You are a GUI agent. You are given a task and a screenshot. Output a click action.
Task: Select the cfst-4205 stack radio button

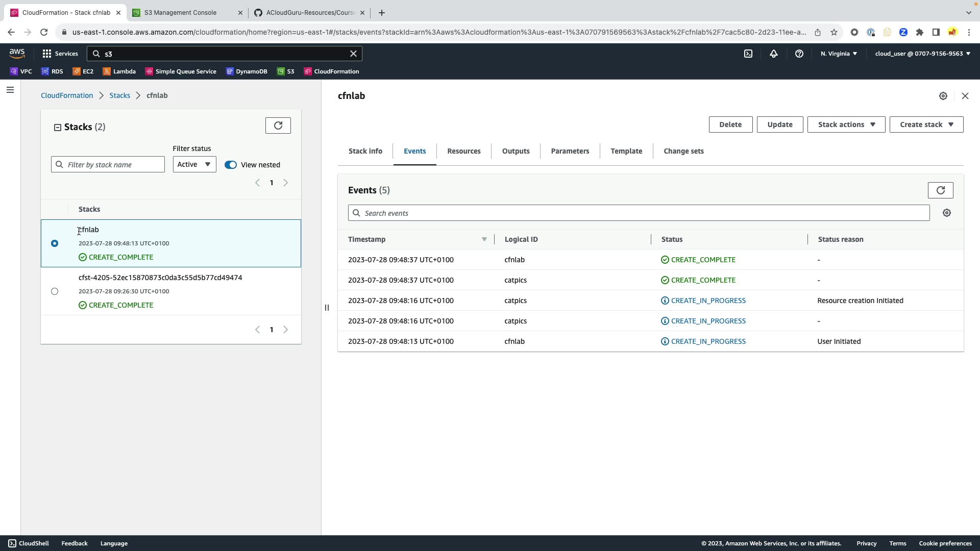(x=55, y=291)
